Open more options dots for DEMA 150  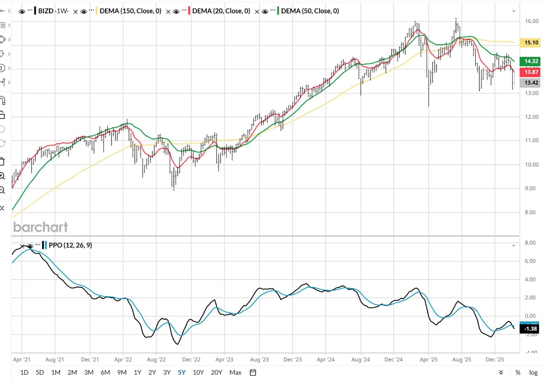coord(91,10)
